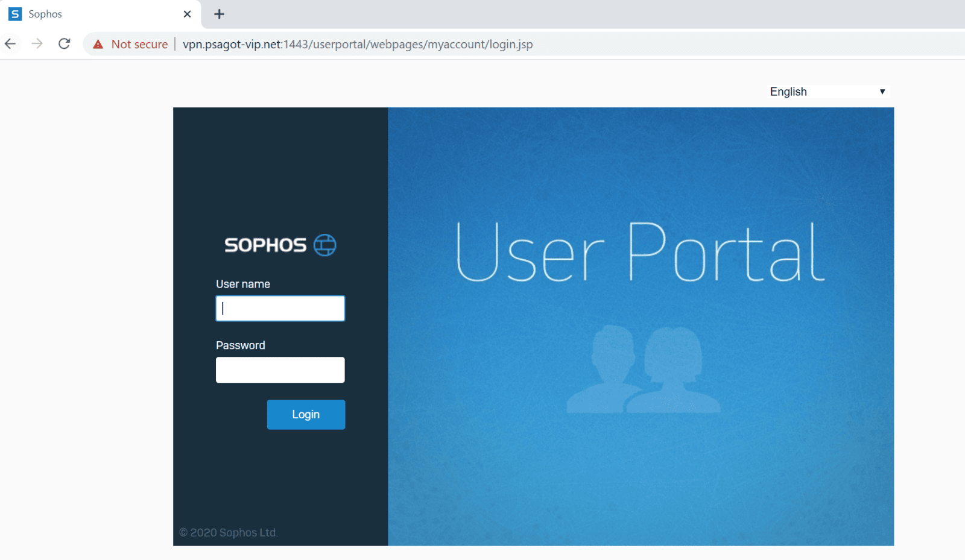Focus the Password input field
965x560 pixels.
(280, 370)
